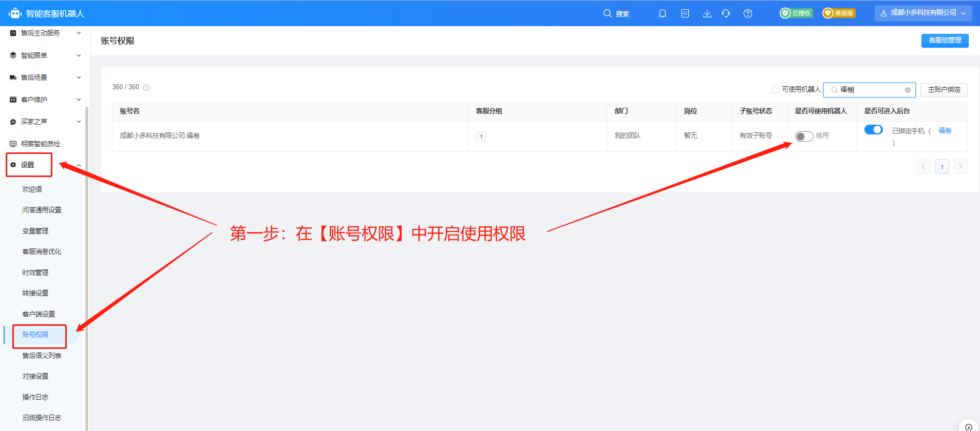The width and height of the screenshot is (980, 431).
Task: Select 账号权限 in sidebar
Action: coord(35,335)
